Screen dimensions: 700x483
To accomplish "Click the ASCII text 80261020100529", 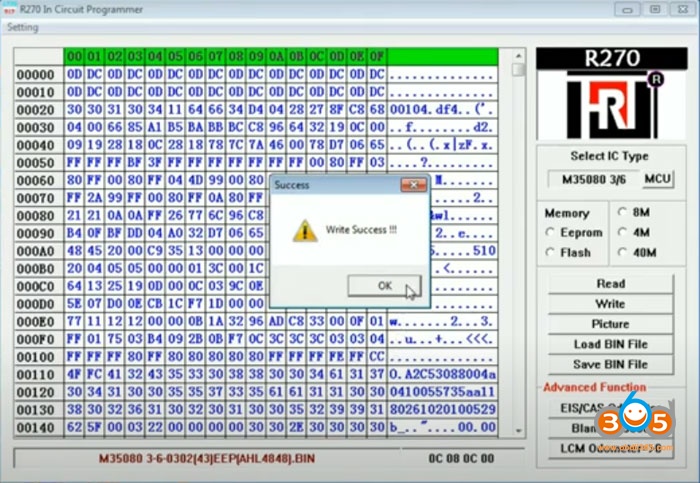I will click(442, 409).
